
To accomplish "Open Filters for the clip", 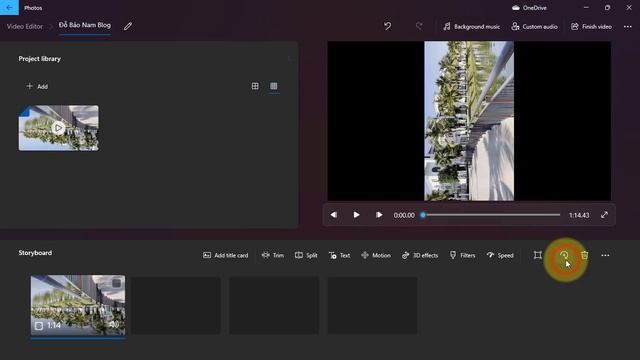I will [462, 256].
